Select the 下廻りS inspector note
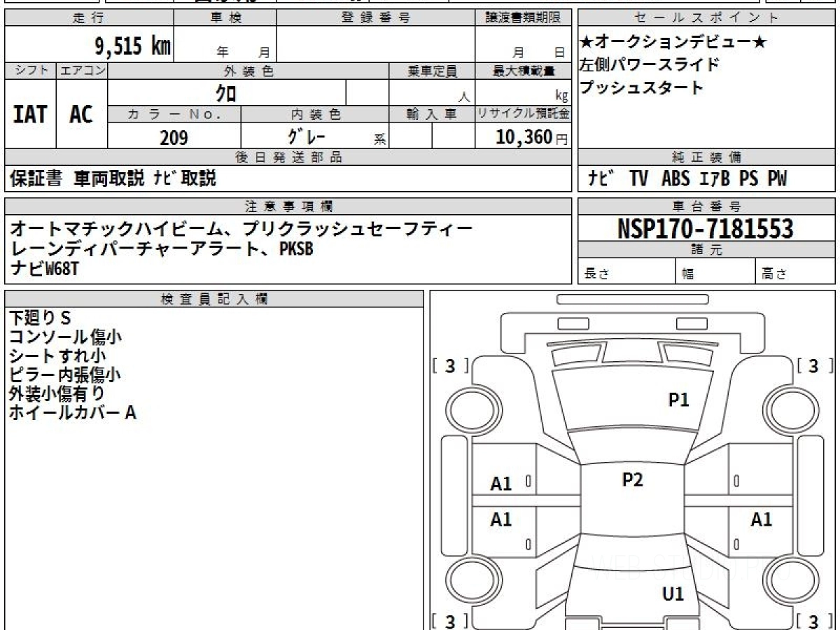840x630 pixels. [40, 318]
